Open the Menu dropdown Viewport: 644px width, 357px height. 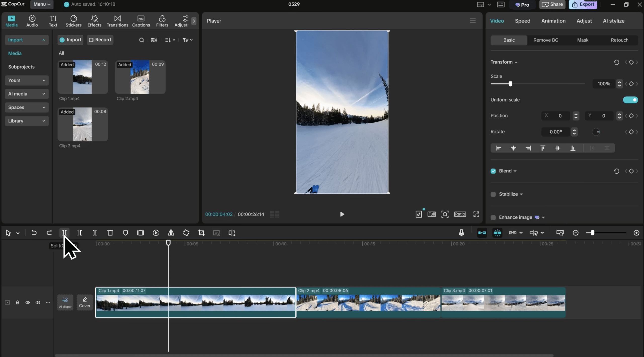42,4
